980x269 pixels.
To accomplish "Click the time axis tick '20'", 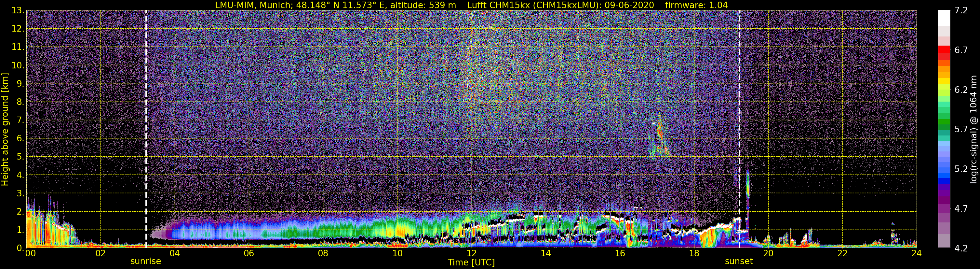I will click(x=768, y=254).
